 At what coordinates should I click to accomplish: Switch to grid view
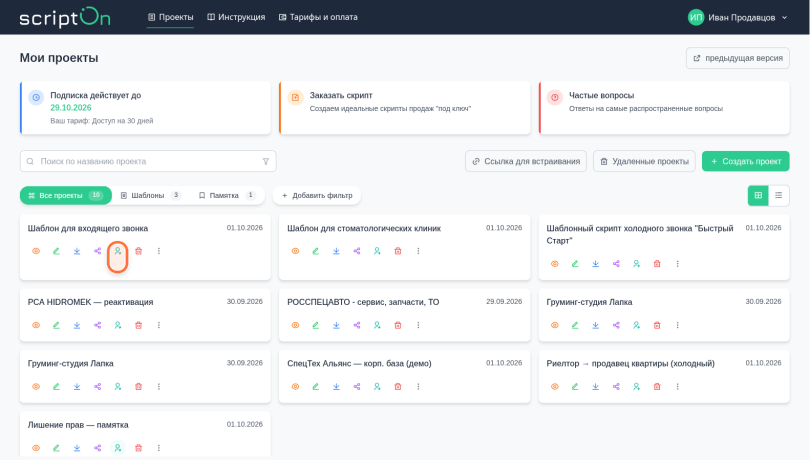(758, 195)
